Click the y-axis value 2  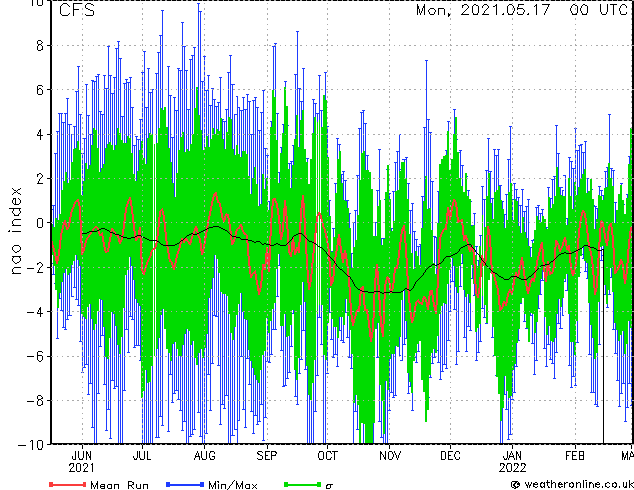40,178
